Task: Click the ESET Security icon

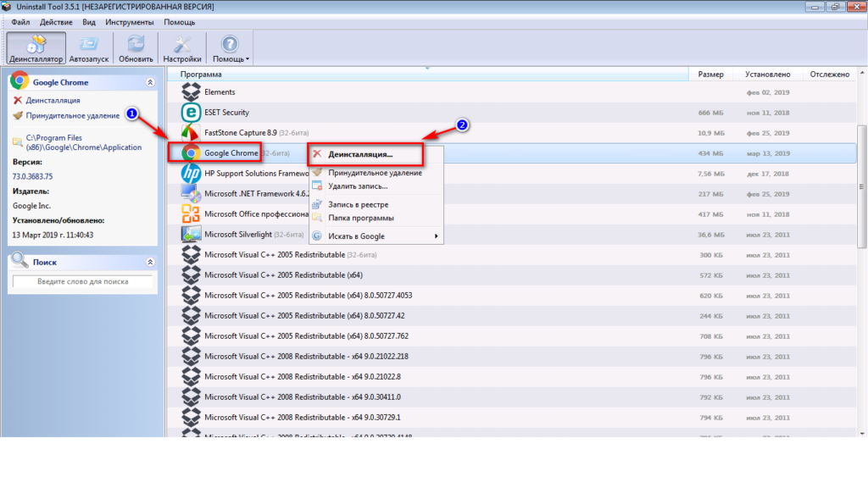Action: pos(191,113)
